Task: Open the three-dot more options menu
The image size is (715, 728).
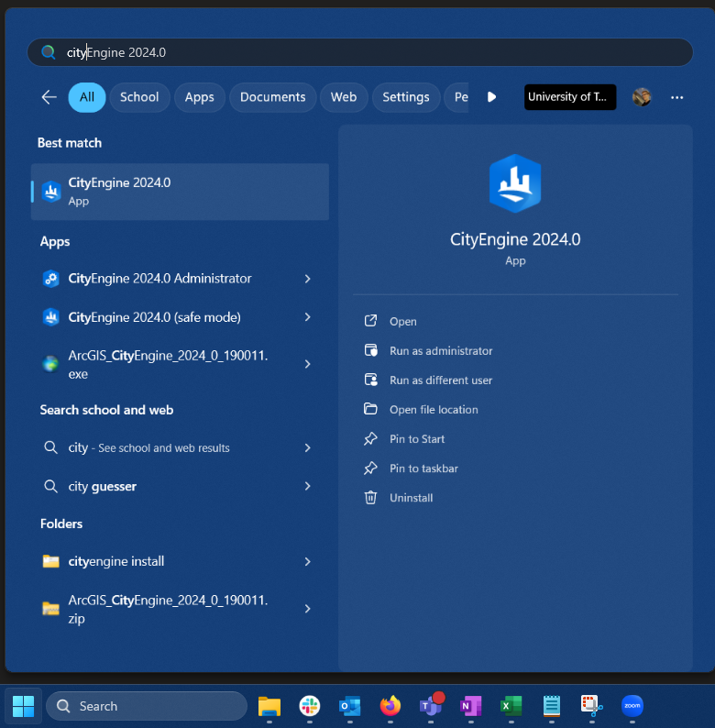Action: 676,97
